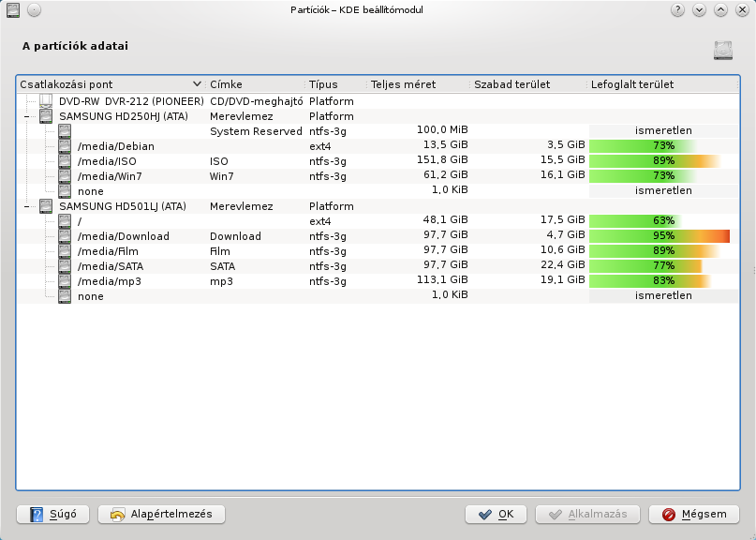Click partition icon of none under HD250HJ
Viewport: 756px width, 540px height.
point(65,191)
